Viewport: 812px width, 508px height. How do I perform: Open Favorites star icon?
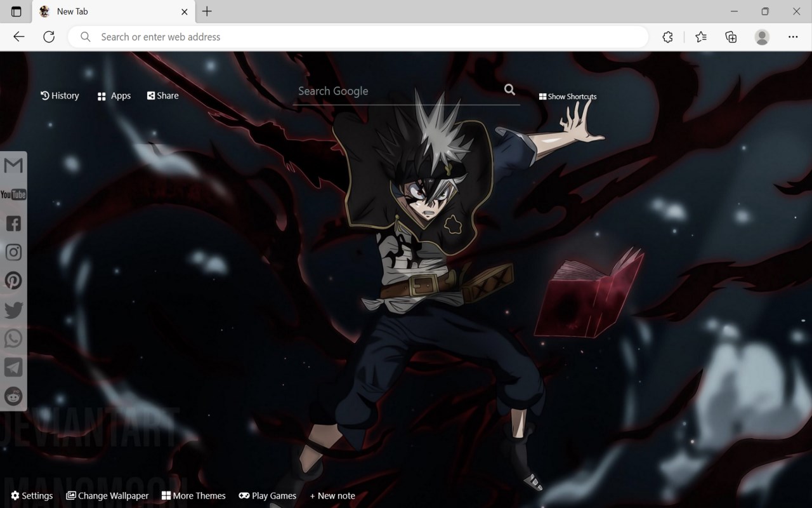pyautogui.click(x=700, y=37)
